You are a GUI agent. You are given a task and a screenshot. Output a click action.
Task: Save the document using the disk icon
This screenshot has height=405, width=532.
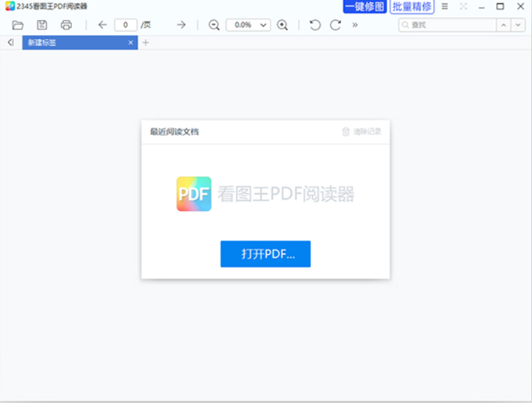pos(42,25)
